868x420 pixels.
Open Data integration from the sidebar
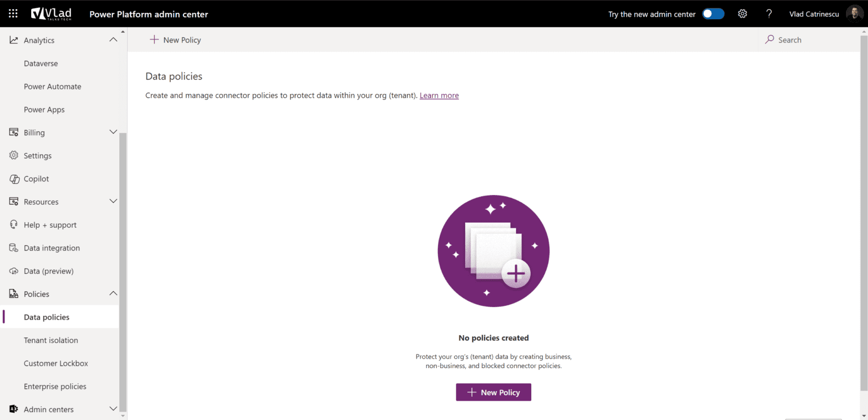[51, 248]
